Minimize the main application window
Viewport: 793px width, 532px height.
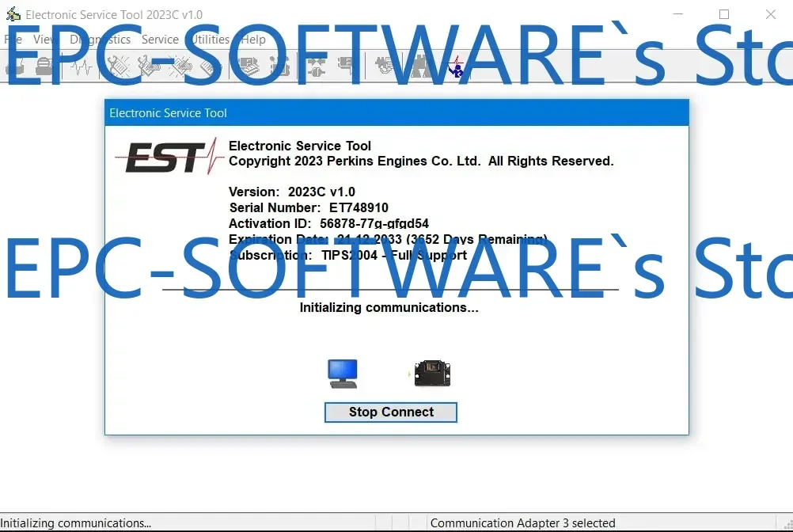[x=677, y=14]
